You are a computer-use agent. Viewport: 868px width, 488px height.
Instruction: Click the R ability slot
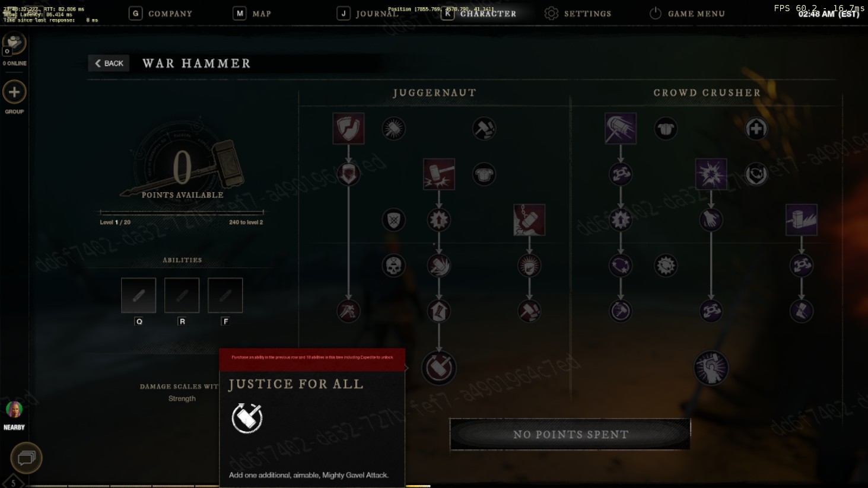(x=182, y=295)
